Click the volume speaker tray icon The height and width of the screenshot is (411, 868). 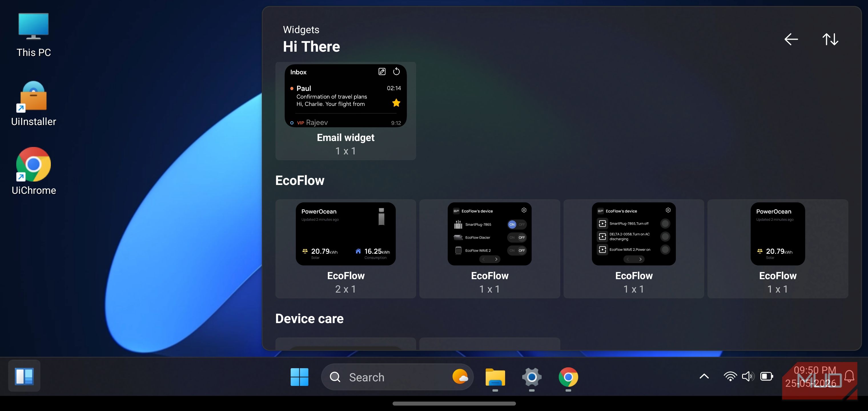point(748,376)
